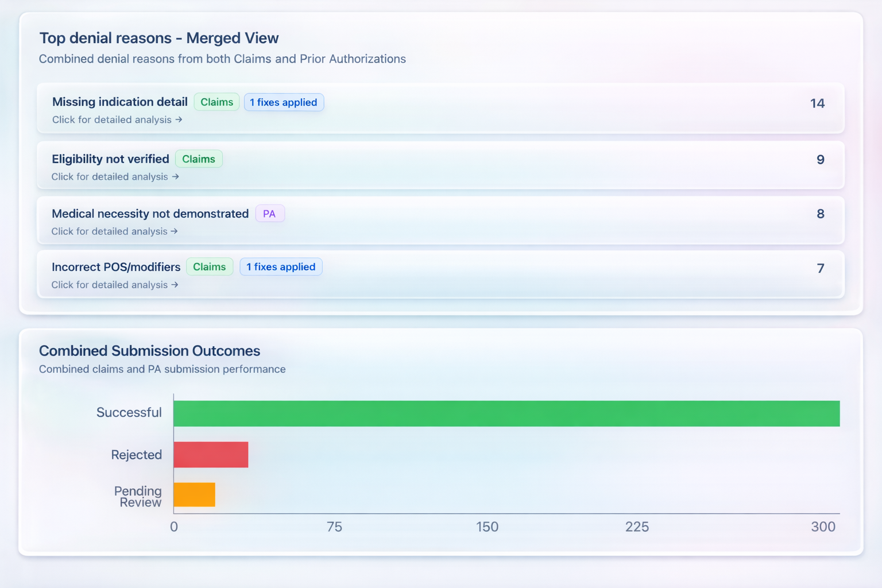Click the Pending Review axis label
This screenshot has width=882, height=588.
(x=137, y=497)
